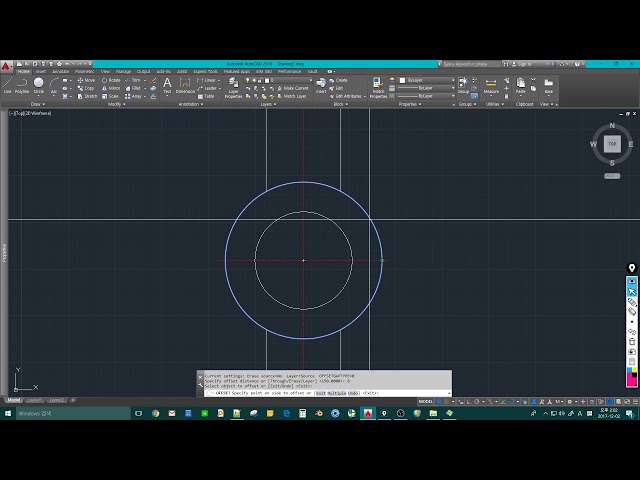Click the Undo option in command line
640x480 pixels.
coord(353,393)
